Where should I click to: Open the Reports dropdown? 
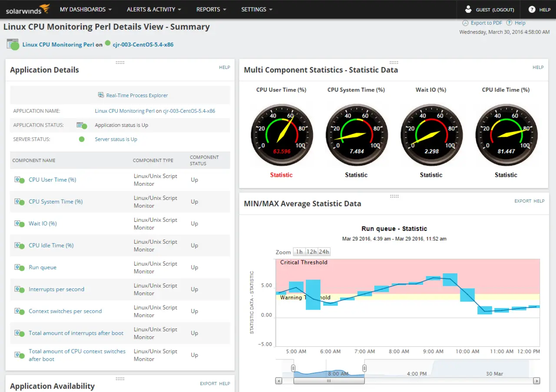tap(211, 9)
